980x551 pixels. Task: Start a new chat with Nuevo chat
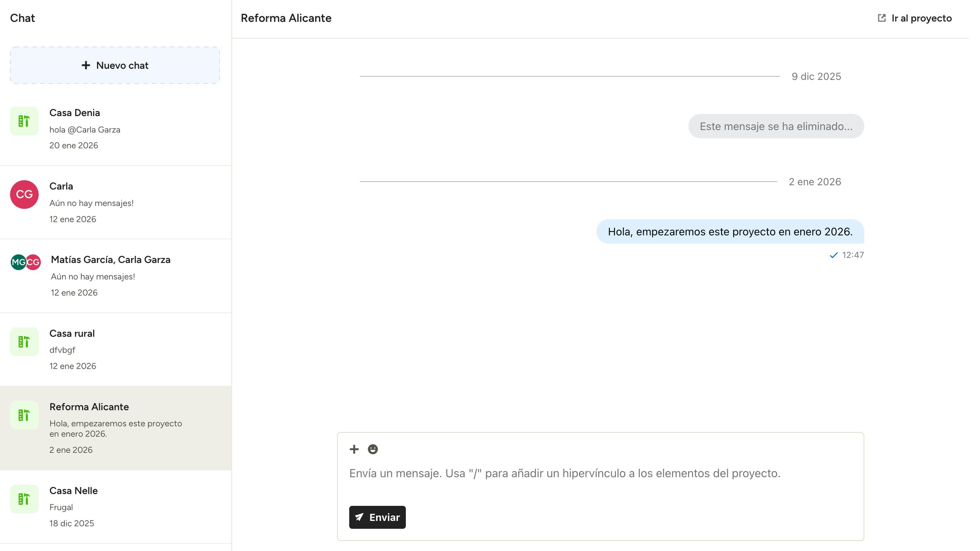pyautogui.click(x=115, y=65)
